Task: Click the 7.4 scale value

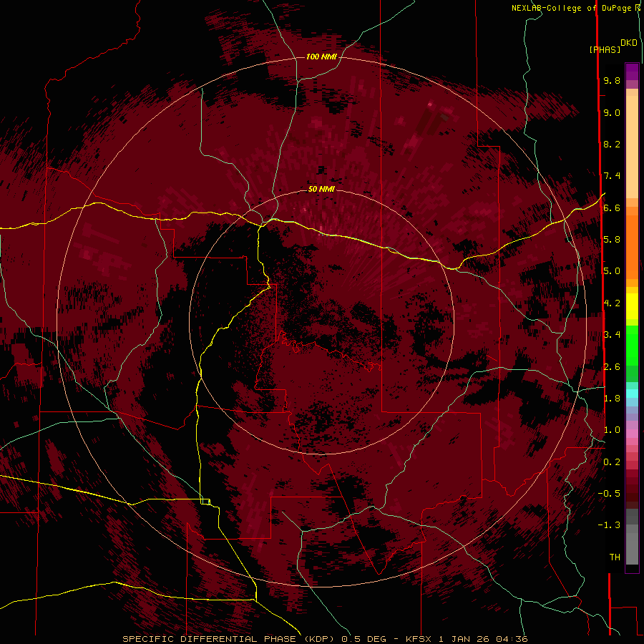Action: (612, 176)
